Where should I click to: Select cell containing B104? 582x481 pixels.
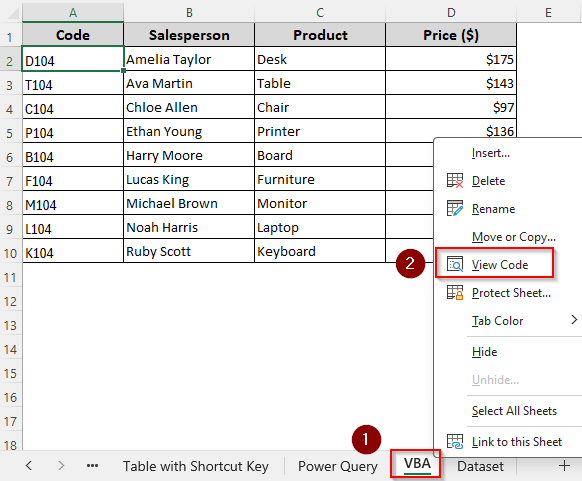point(73,156)
